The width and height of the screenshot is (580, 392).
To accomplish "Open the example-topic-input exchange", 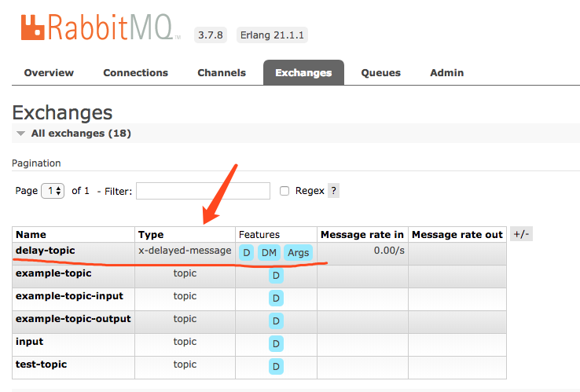I will 69,296.
